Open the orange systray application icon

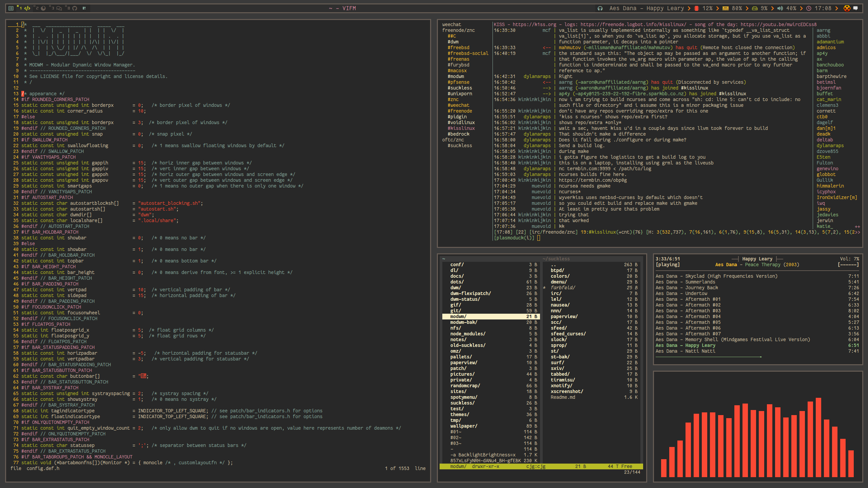point(847,8)
